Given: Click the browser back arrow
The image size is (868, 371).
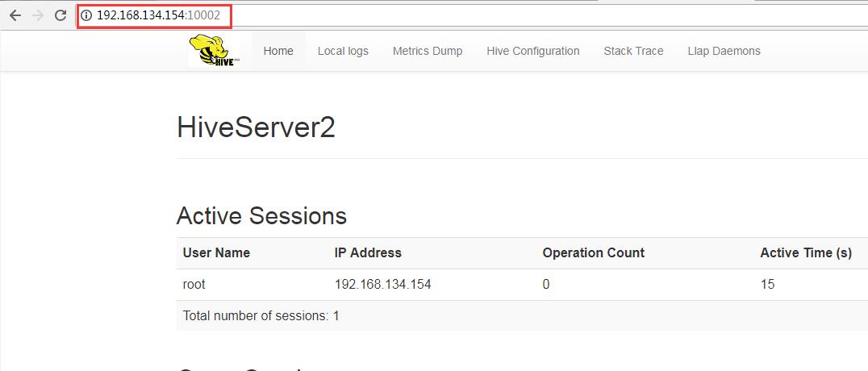Looking at the screenshot, I should [15, 15].
